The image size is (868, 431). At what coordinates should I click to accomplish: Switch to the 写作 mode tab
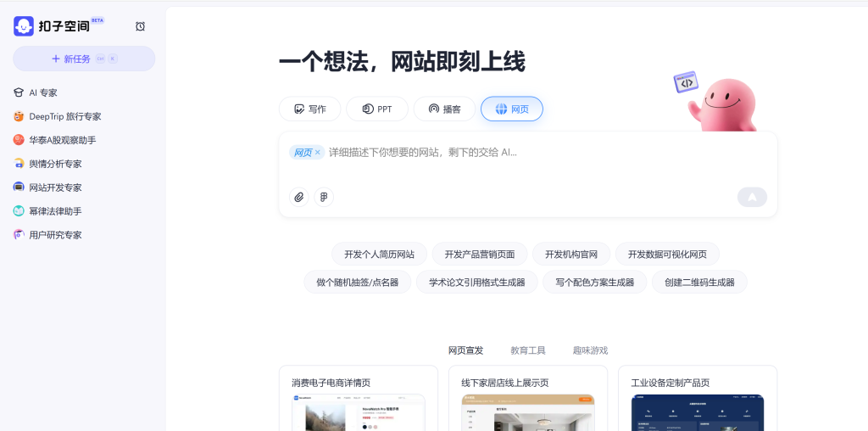pos(310,109)
